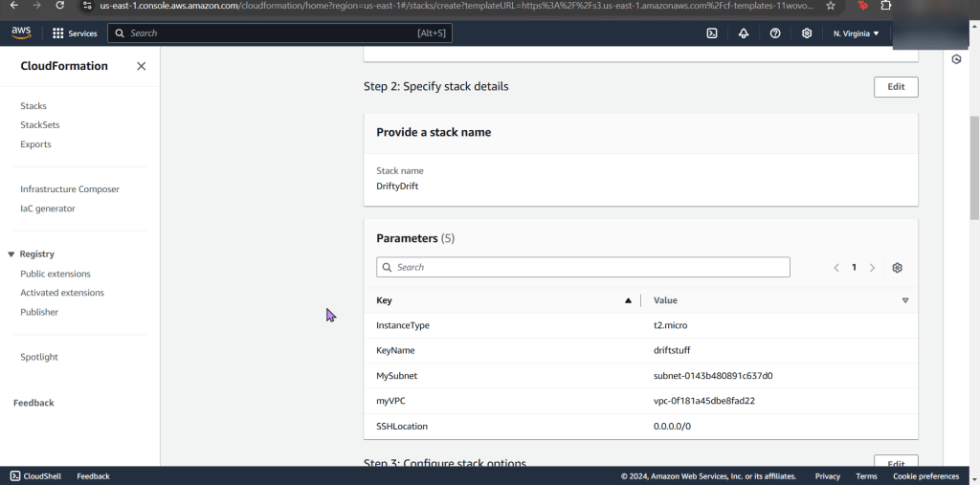The width and height of the screenshot is (980, 485).
Task: Sort parameters by the Value column
Action: (904, 300)
